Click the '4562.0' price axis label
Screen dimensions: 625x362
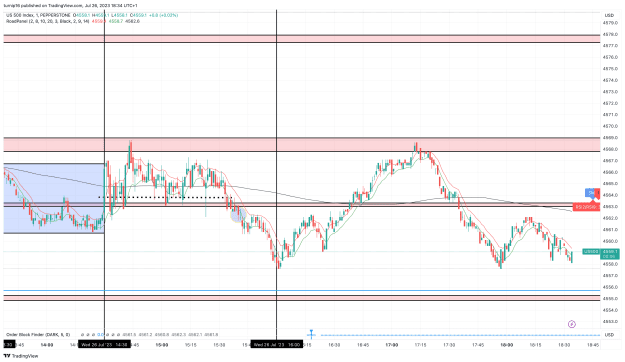[x=610, y=218]
